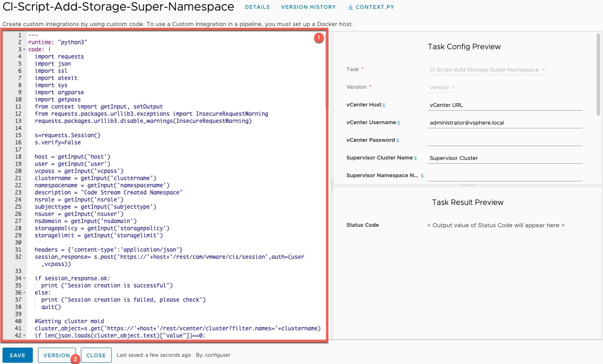Click the 's.verify=False' code line
Viewport: 603px width, 364px height.
click(x=58, y=142)
